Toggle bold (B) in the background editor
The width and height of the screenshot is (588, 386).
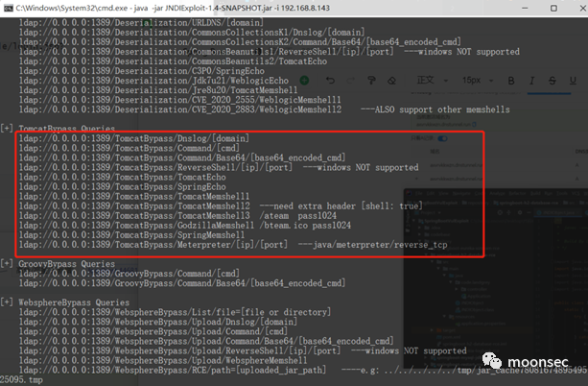point(511,81)
